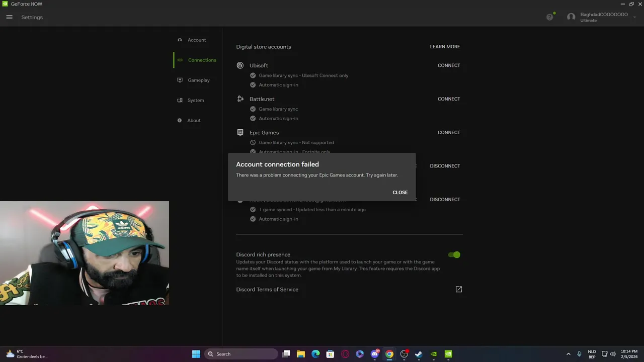Open the green GeForce NOW taskbar icon
The image size is (644, 362).
tap(448, 354)
